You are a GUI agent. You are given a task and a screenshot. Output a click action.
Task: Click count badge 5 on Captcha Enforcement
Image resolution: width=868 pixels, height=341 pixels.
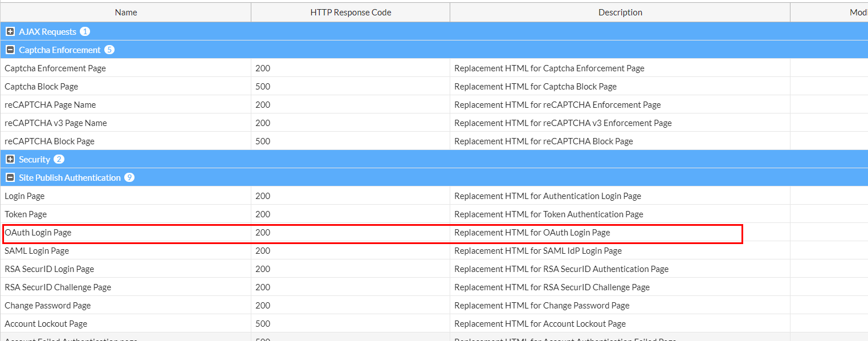click(109, 50)
